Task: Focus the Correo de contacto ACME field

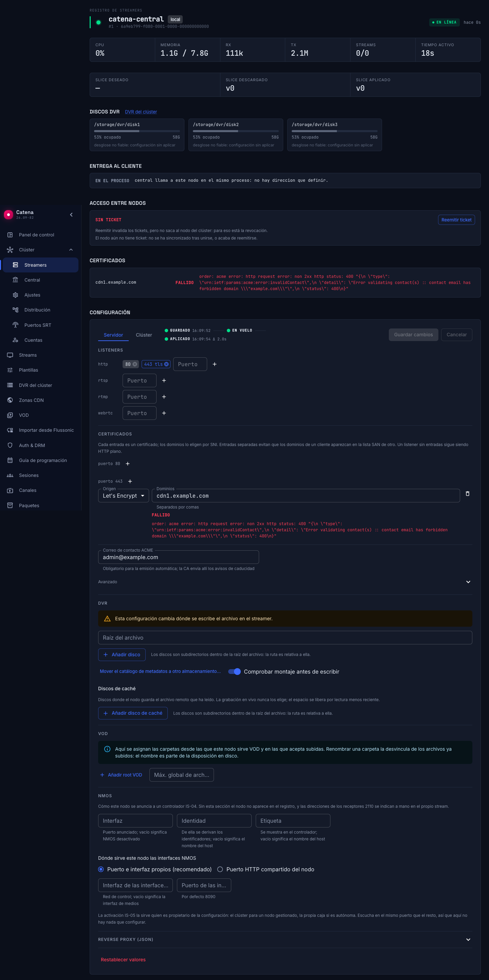Action: coord(178,557)
